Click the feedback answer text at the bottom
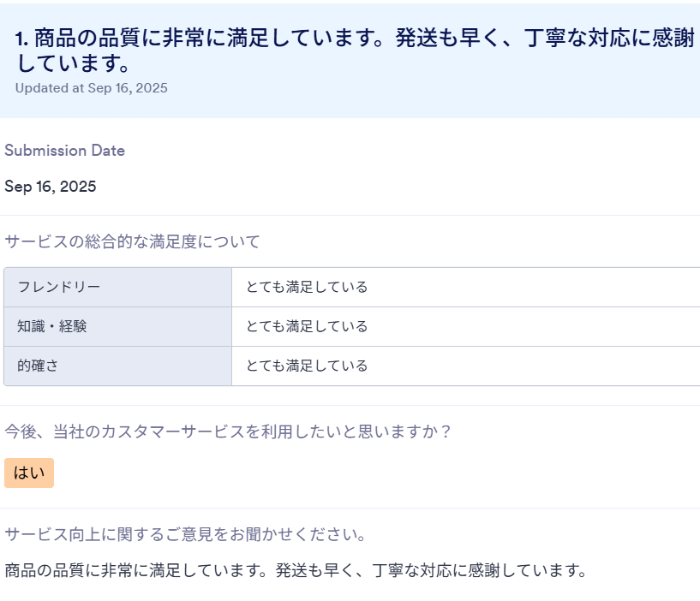This screenshot has height=601, width=700. (x=296, y=570)
